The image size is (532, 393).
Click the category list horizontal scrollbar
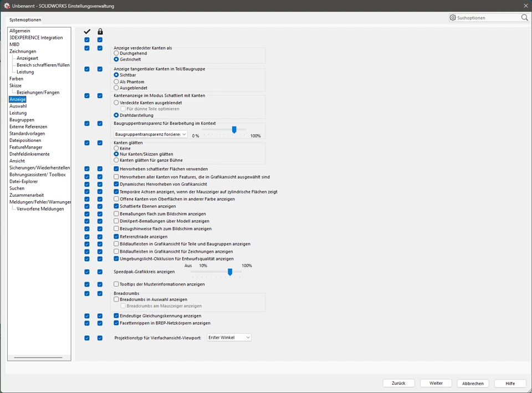pyautogui.click(x=38, y=358)
